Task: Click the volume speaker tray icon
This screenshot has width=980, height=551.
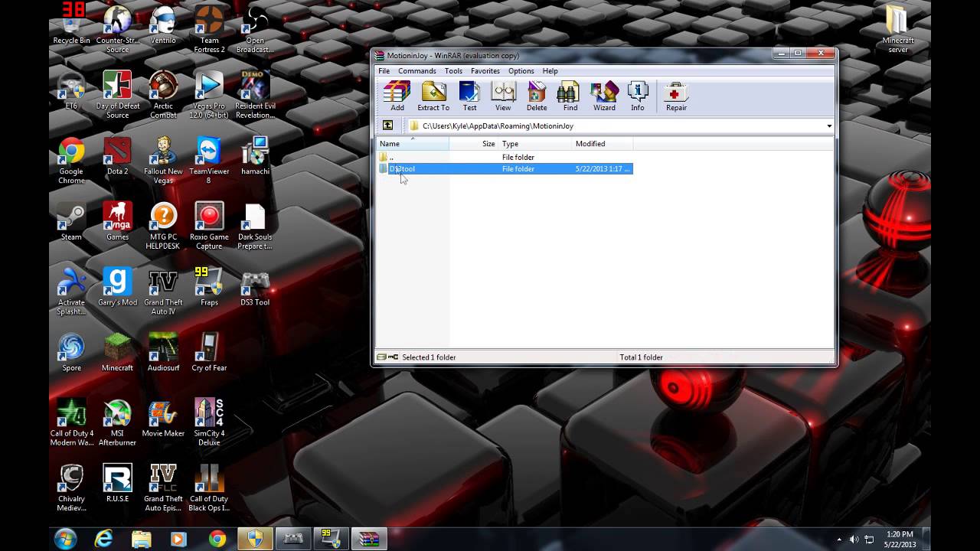Action: tap(854, 540)
